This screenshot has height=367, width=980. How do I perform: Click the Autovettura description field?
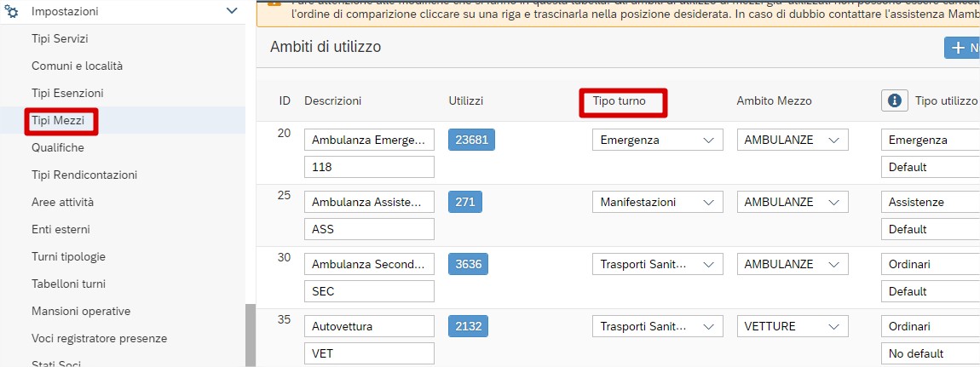click(x=369, y=326)
